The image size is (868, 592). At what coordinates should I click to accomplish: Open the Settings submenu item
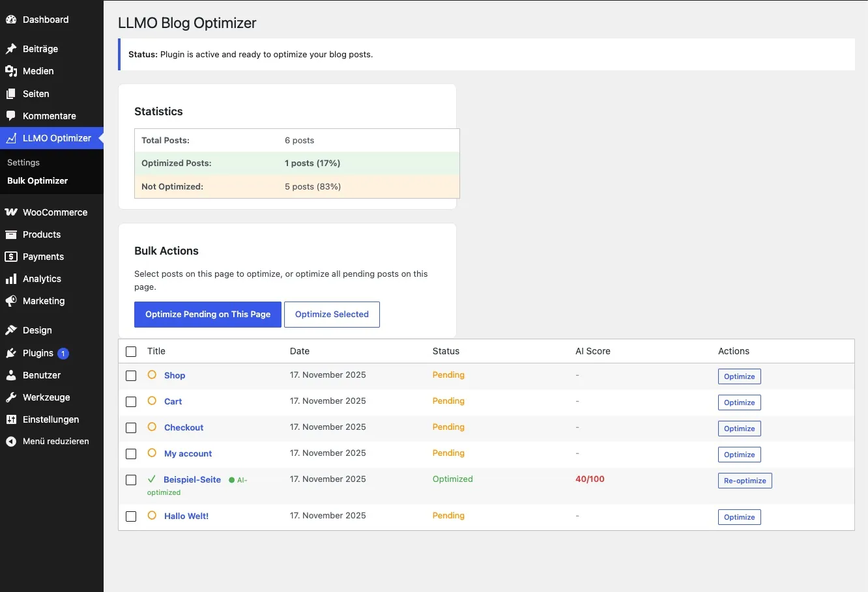[x=23, y=162]
